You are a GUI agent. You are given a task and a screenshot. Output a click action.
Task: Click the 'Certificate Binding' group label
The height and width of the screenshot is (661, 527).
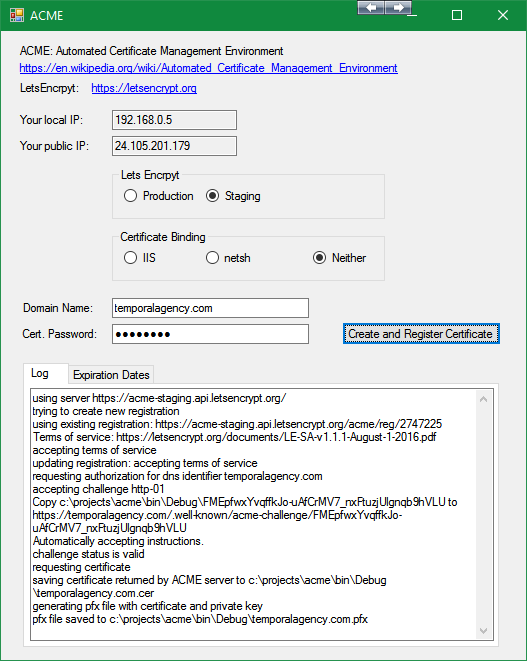tap(163, 237)
